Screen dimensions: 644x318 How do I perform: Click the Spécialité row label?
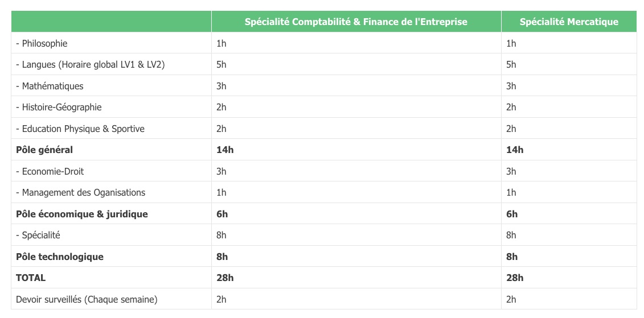coord(38,236)
